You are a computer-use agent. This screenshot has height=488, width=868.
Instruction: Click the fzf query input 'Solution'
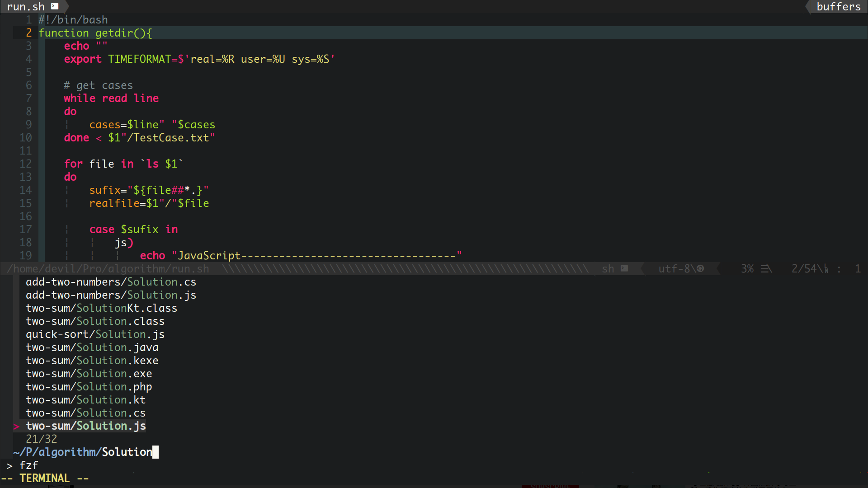127,452
